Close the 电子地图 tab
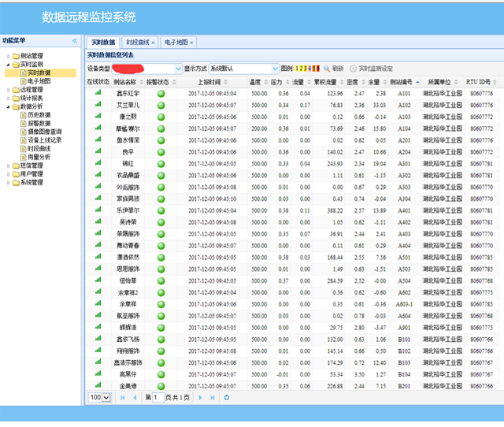Screen dimensions: 504x427 pos(191,42)
